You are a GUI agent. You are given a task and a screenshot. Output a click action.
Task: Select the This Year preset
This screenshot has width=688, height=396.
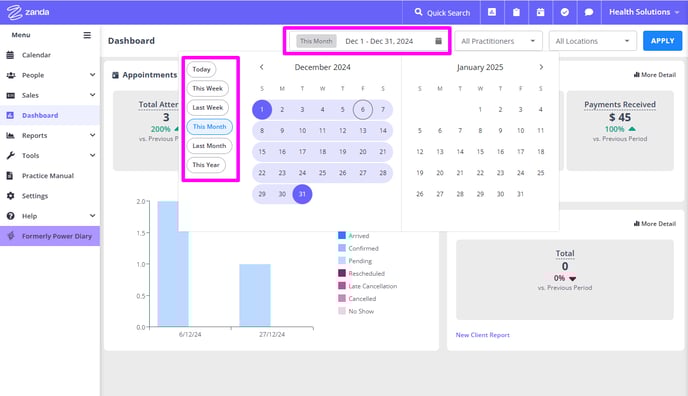pyautogui.click(x=206, y=165)
